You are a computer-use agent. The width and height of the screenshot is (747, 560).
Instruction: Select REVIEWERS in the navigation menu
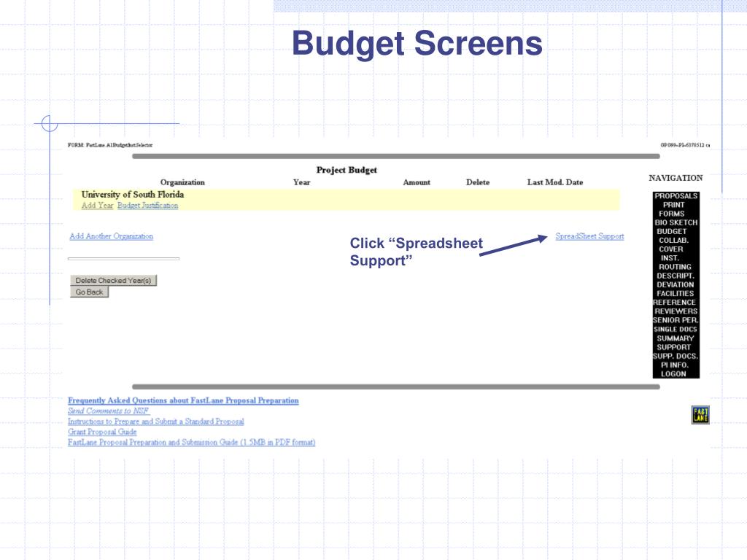pos(676,311)
